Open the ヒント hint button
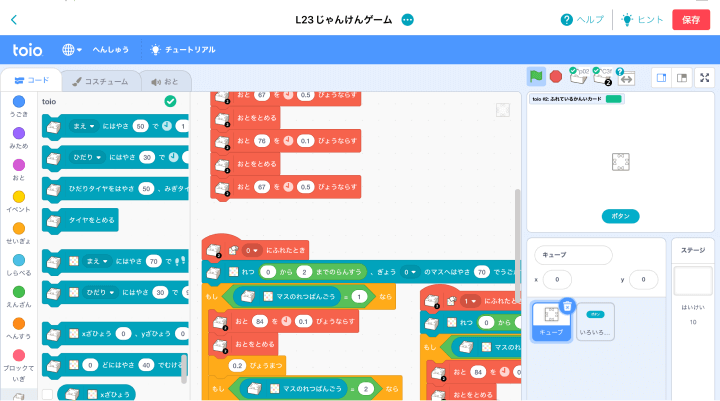 coord(642,20)
